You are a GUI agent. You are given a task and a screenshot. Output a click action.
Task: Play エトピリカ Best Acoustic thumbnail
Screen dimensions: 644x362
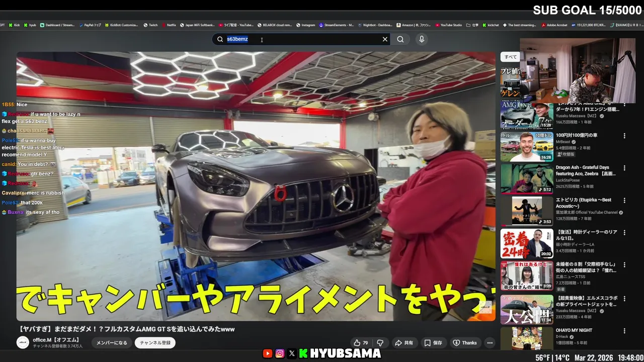click(527, 211)
